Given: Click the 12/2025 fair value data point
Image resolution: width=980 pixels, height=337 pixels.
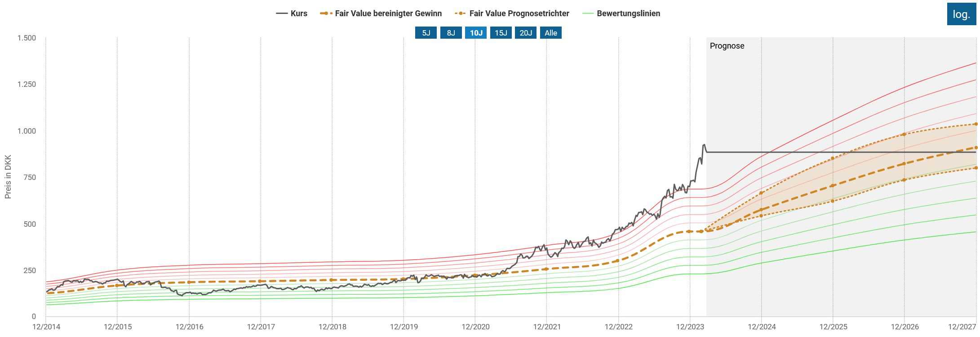Looking at the screenshot, I should click(x=833, y=186).
